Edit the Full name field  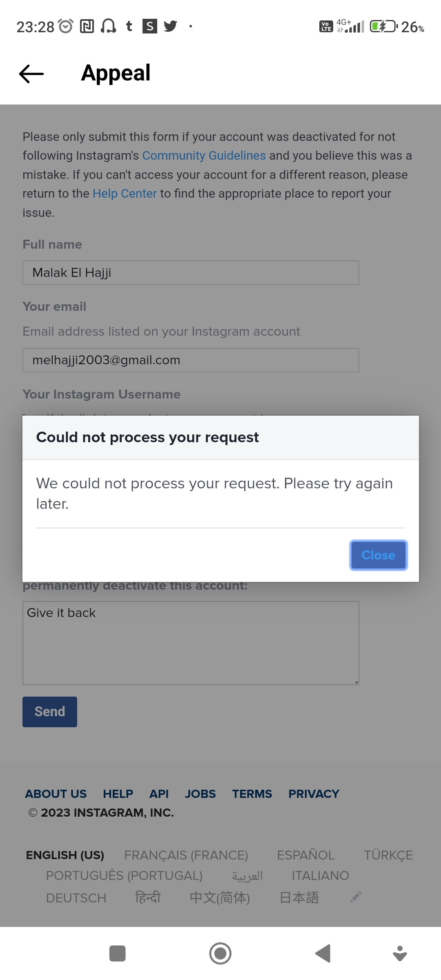coord(190,272)
